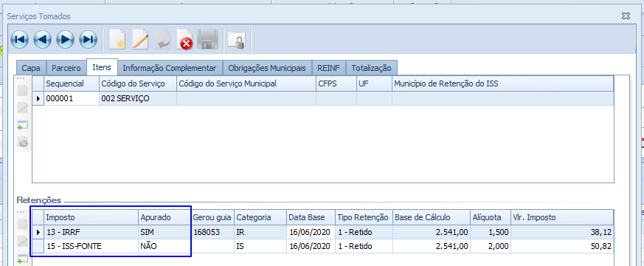Image resolution: width=644 pixels, height=266 pixels.
Task: Click the tax value 38,12
Action: (562, 232)
